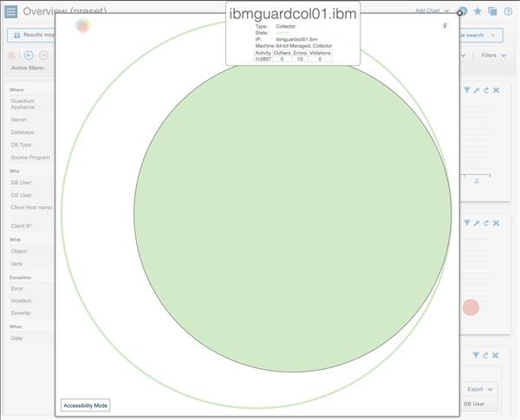Click the Server filter label
Screen dimensions: 520x420
(x=19, y=120)
